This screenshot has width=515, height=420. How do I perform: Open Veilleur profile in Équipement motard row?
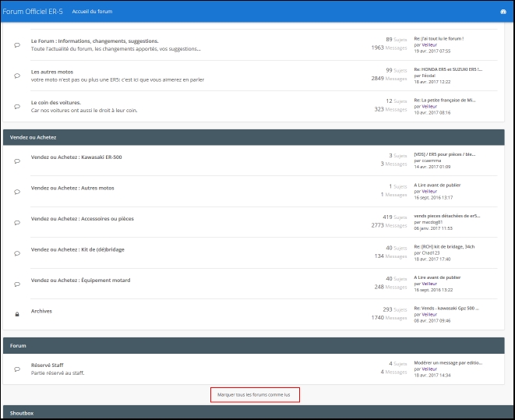tap(429, 284)
